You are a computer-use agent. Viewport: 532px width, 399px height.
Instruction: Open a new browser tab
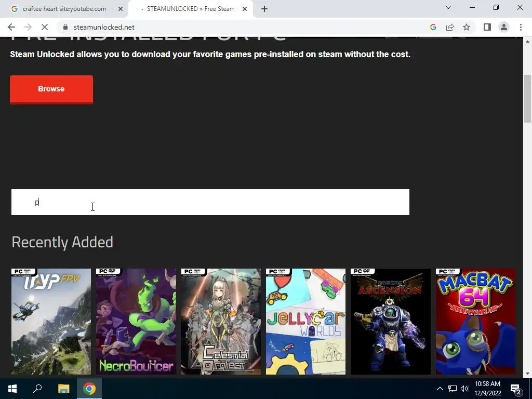pos(264,9)
